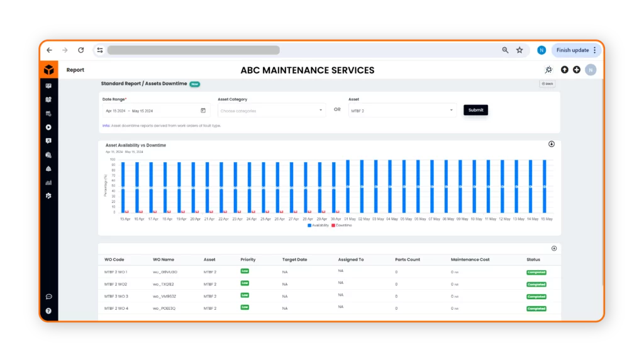This screenshot has height=362, width=644.
Task: Open the browser three-dot menu
Action: coord(595,50)
